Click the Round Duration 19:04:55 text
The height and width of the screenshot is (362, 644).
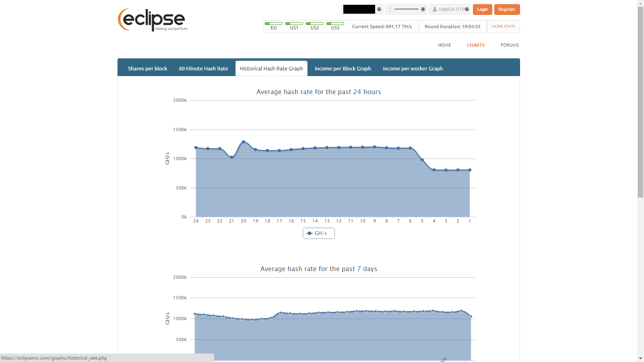[x=452, y=27]
